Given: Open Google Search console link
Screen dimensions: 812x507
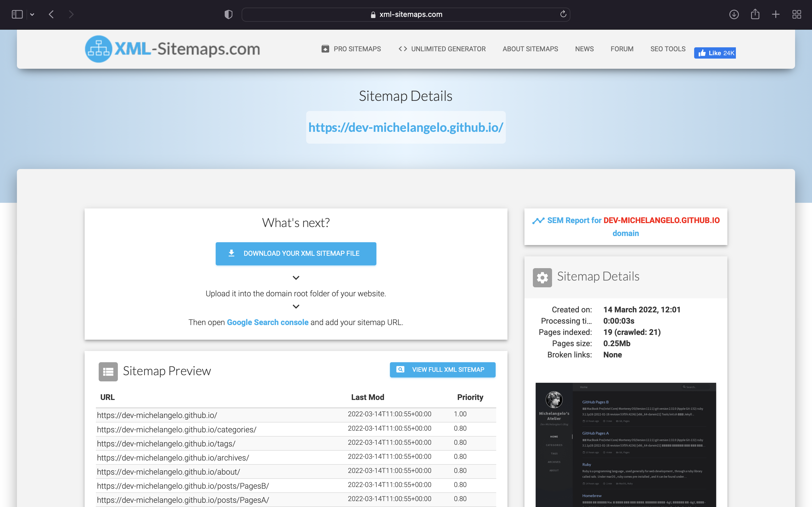Looking at the screenshot, I should click(x=267, y=322).
